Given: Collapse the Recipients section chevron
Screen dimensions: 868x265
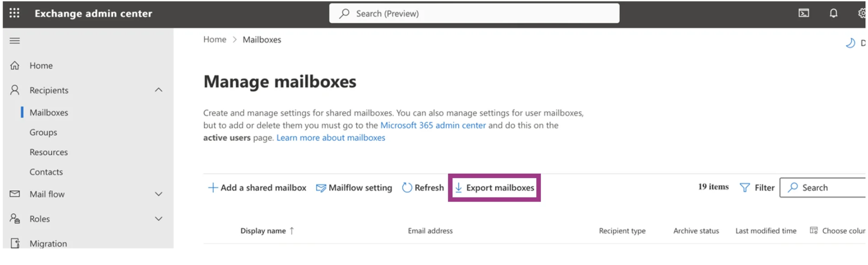Looking at the screenshot, I should click(x=158, y=90).
